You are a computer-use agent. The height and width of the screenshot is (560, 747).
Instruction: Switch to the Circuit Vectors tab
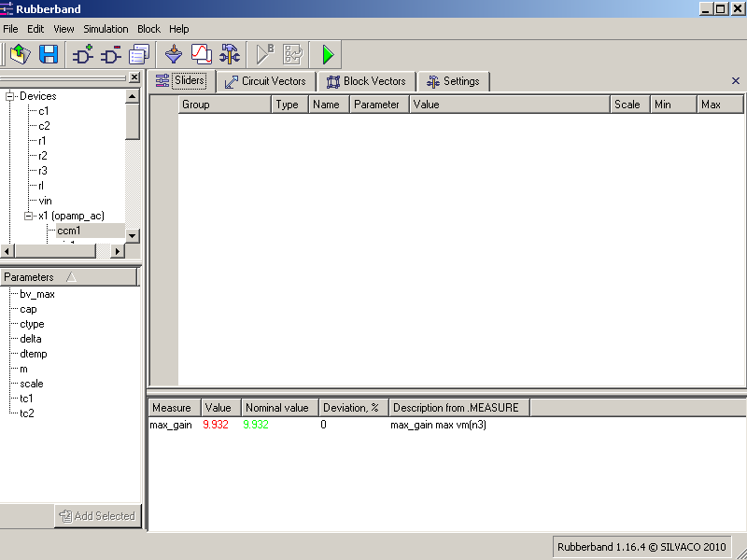(266, 81)
